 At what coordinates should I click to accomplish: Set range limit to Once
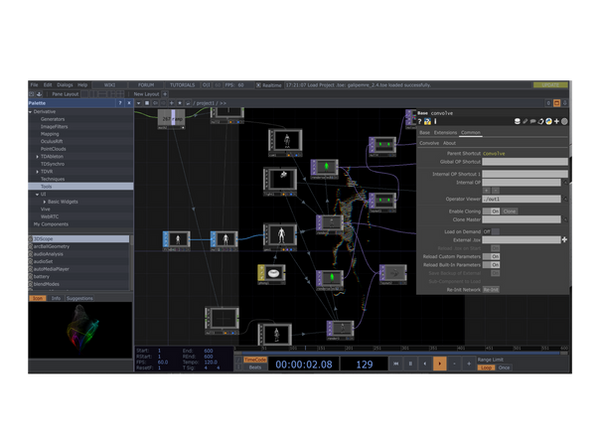[x=504, y=367]
